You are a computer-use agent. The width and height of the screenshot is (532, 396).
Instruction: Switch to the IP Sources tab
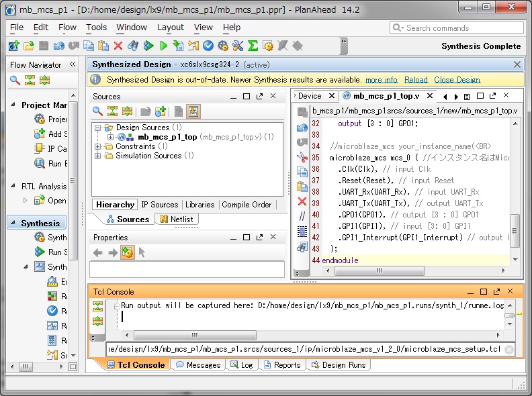159,205
